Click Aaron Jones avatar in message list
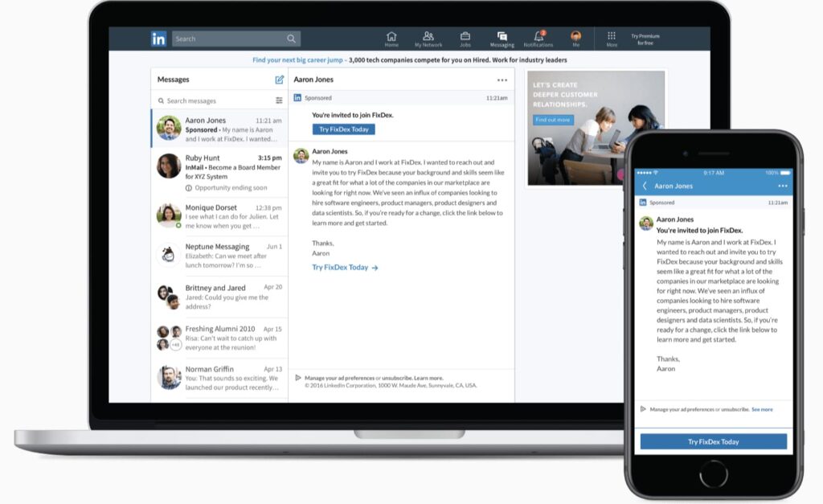The image size is (823, 504). click(169, 128)
